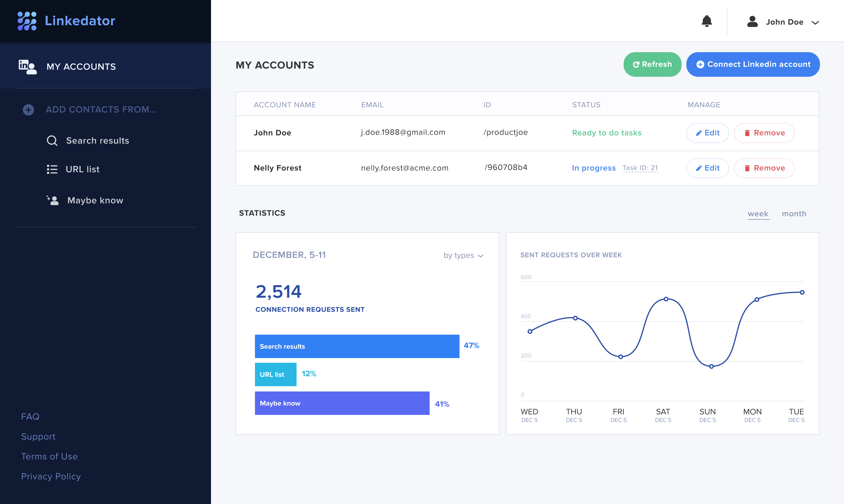This screenshot has height=504, width=844.
Task: Switch statistics to month view
Action: (x=794, y=214)
